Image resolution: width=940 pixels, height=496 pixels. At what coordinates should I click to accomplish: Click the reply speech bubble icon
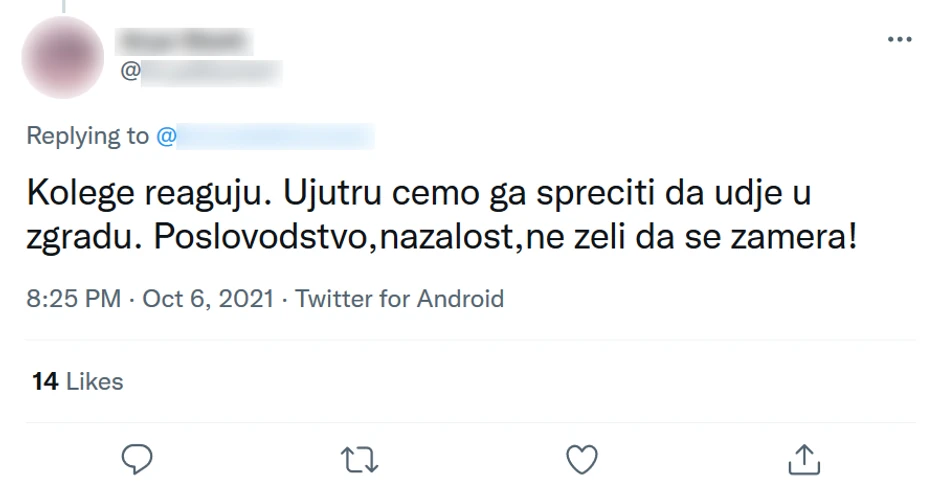(137, 459)
